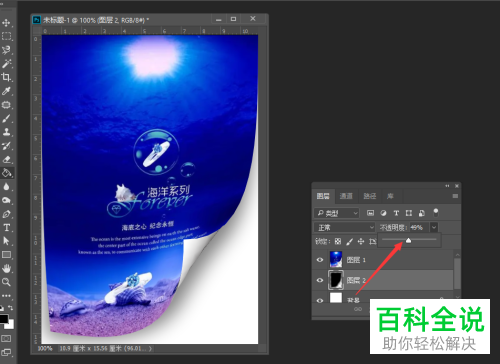
Task: Hide 图层 1 via eye icon
Action: pyautogui.click(x=320, y=260)
